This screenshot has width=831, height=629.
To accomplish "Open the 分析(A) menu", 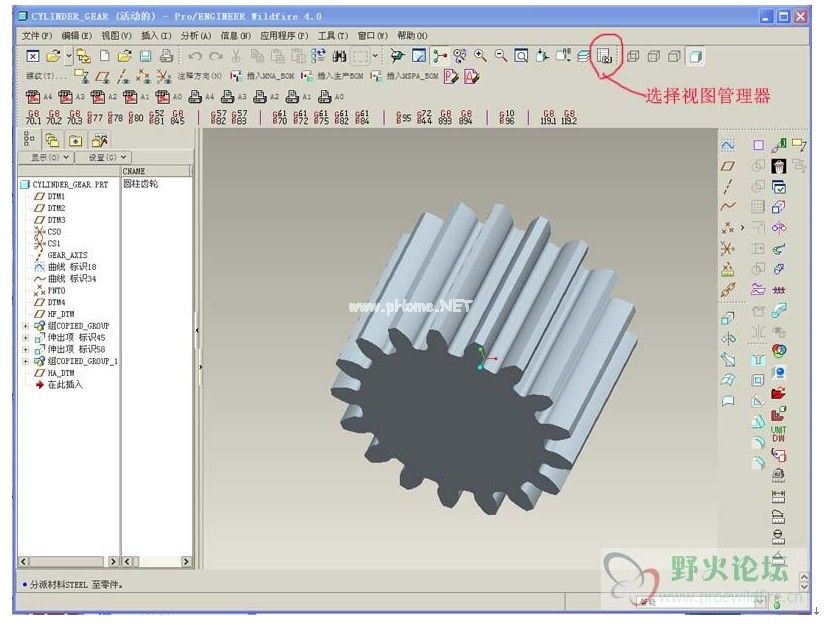I will click(196, 36).
